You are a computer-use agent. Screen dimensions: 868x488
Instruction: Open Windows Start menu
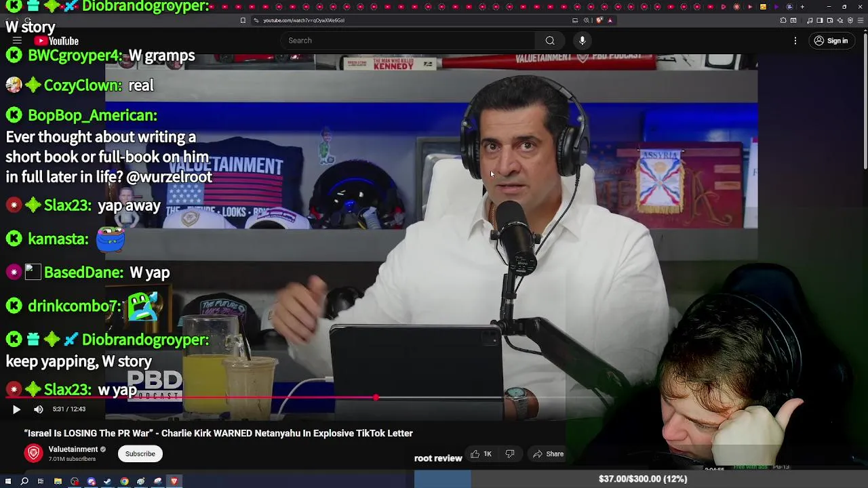pyautogui.click(x=8, y=481)
